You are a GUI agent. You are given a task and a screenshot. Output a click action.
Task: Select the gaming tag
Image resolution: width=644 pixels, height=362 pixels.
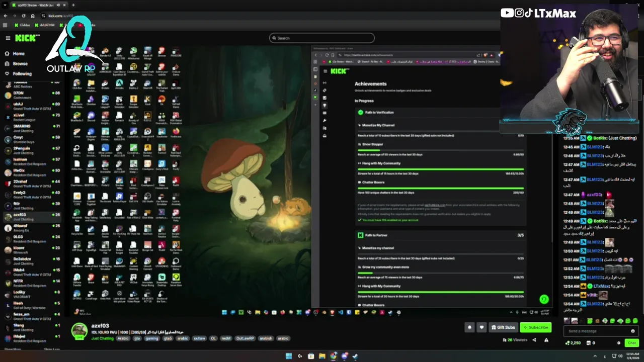point(152,338)
